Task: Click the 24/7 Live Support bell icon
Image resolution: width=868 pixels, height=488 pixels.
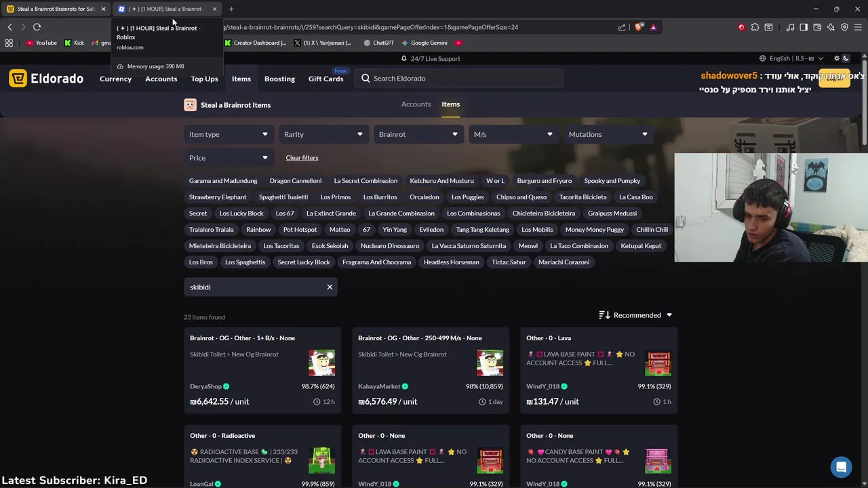Action: [405, 59]
